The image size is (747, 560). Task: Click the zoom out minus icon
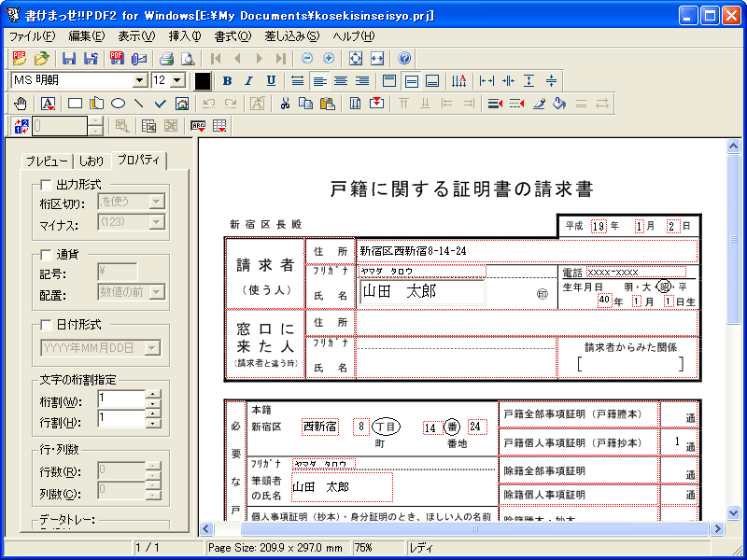(x=307, y=58)
